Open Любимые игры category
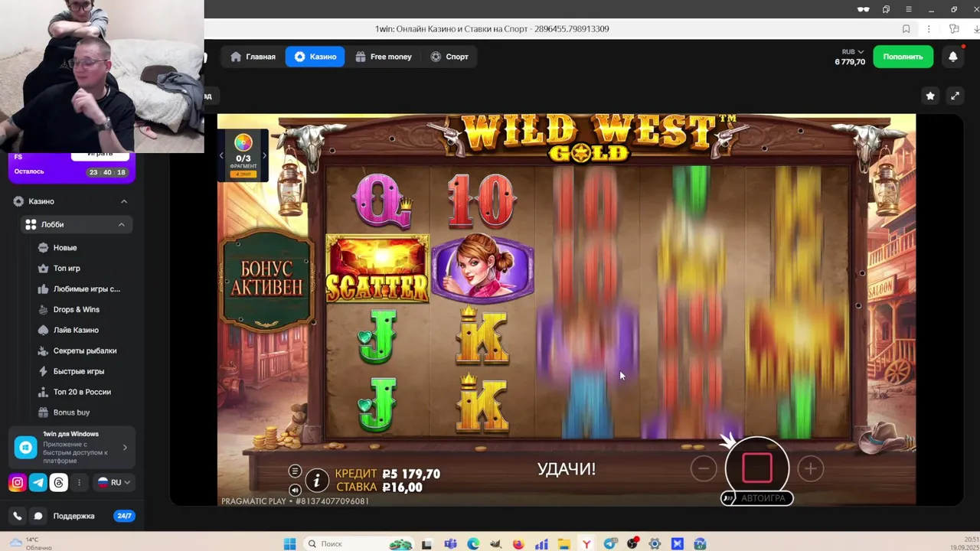This screenshot has height=551, width=980. click(x=87, y=289)
